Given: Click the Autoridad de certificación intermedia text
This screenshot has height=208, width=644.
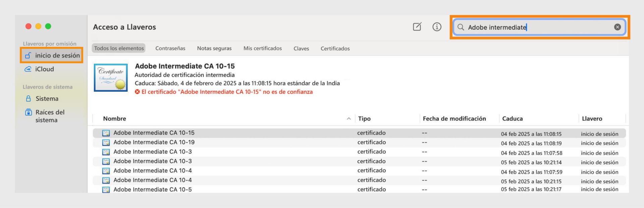Looking at the screenshot, I should click(184, 75).
